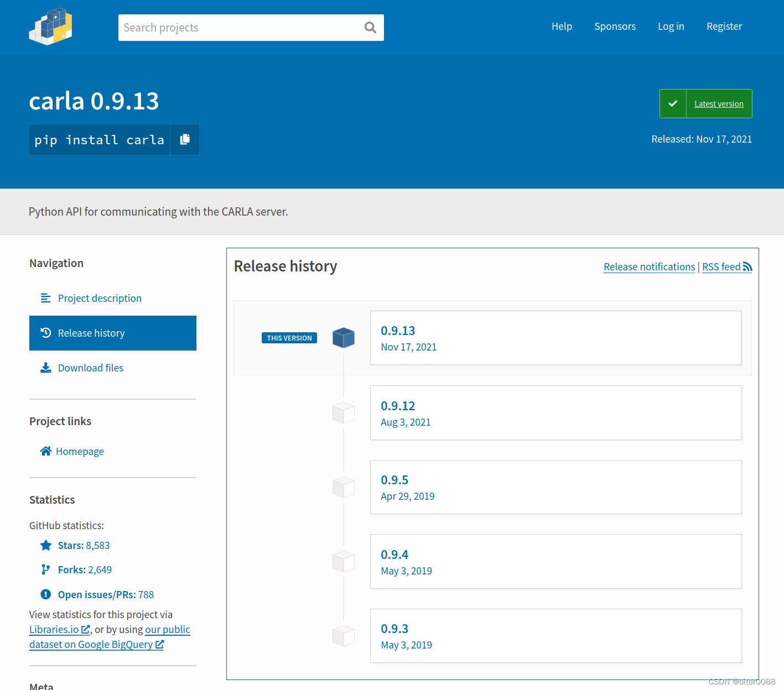The width and height of the screenshot is (784, 690).
Task: Click the Latest version link
Action: click(x=719, y=104)
